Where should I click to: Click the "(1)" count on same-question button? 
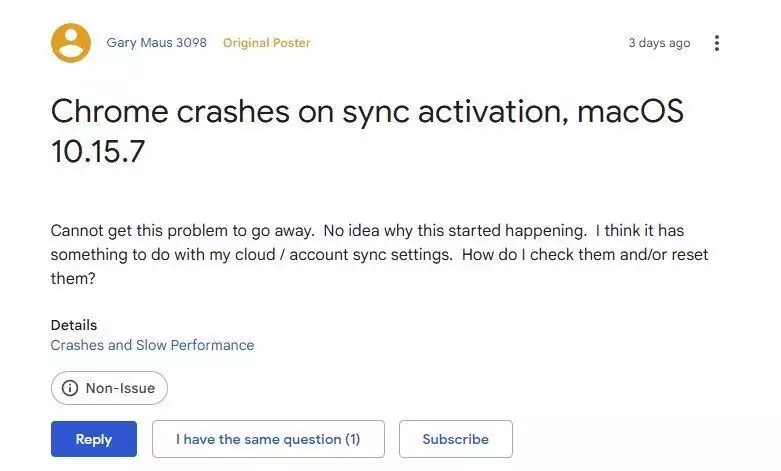point(352,439)
